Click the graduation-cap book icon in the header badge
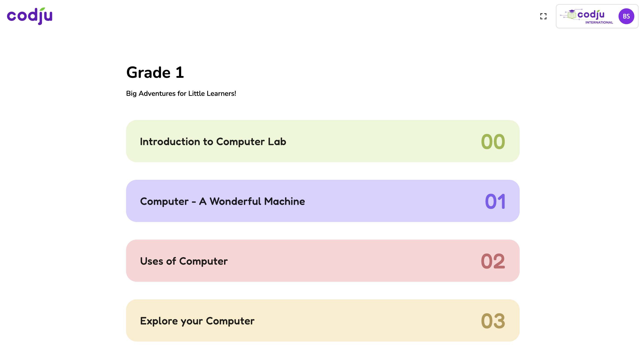 pyautogui.click(x=572, y=15)
